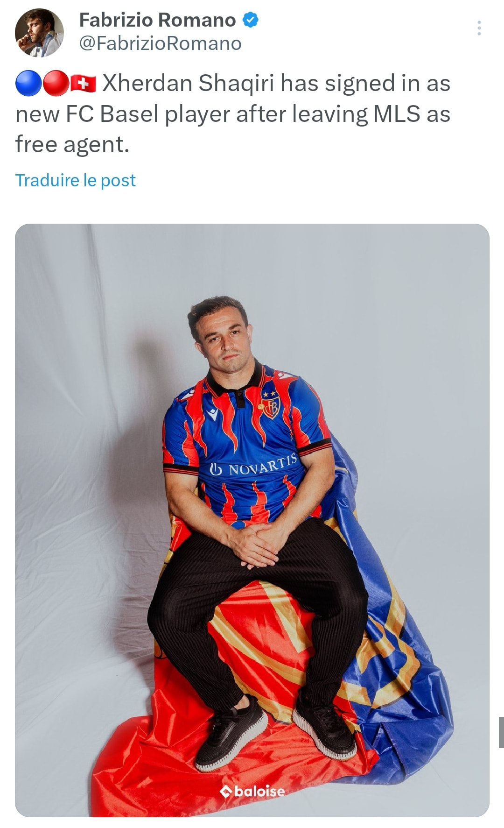Open Fabrizio Romano's profile avatar
The width and height of the screenshot is (504, 828).
(39, 33)
